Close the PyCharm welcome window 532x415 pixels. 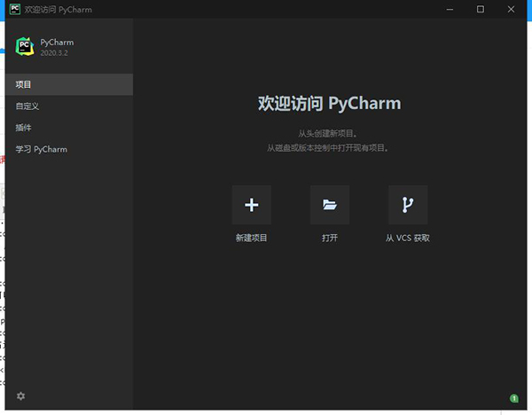pyautogui.click(x=511, y=10)
